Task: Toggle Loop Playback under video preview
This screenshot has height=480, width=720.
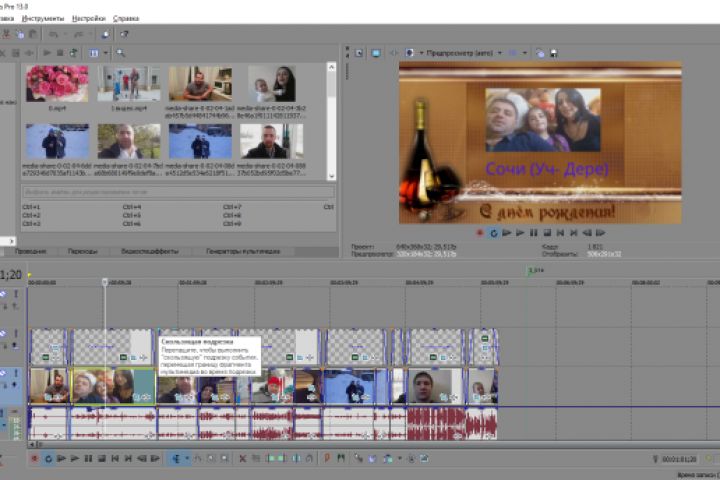Action: click(494, 233)
